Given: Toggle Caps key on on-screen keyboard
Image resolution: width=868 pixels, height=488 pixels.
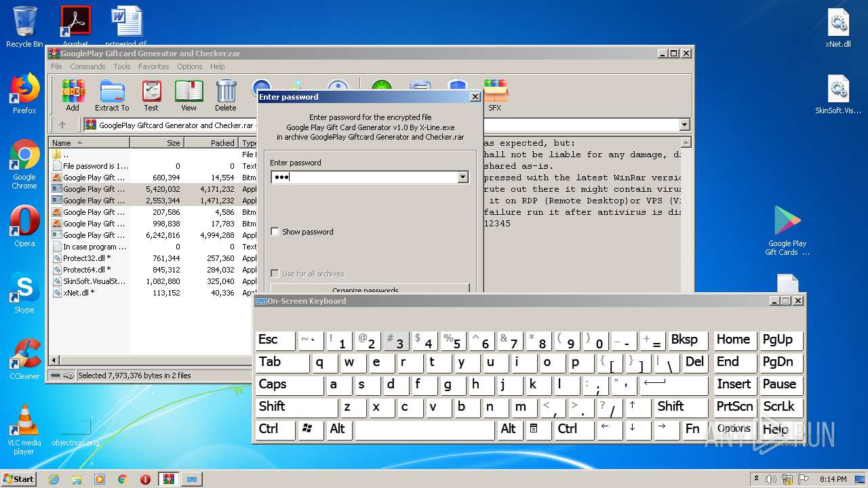Looking at the screenshot, I should tap(290, 385).
